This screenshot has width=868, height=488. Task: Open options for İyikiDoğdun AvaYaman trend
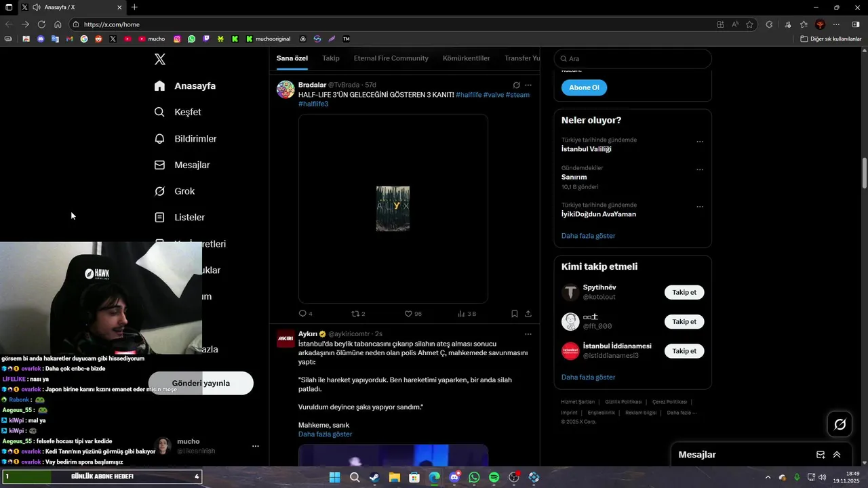click(700, 207)
